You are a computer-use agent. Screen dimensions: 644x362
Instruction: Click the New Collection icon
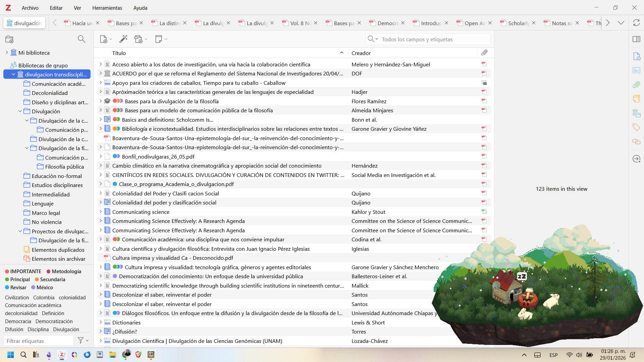click(9, 39)
